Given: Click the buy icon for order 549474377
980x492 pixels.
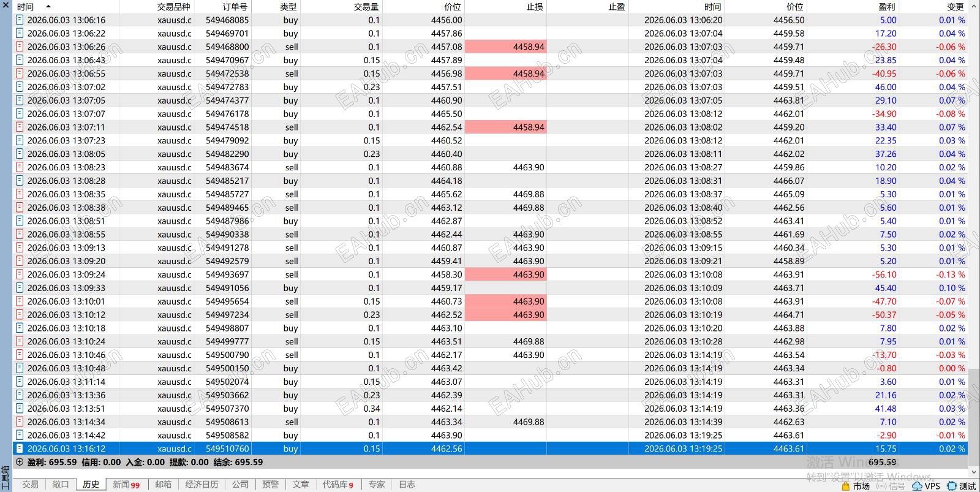Looking at the screenshot, I should pos(19,100).
